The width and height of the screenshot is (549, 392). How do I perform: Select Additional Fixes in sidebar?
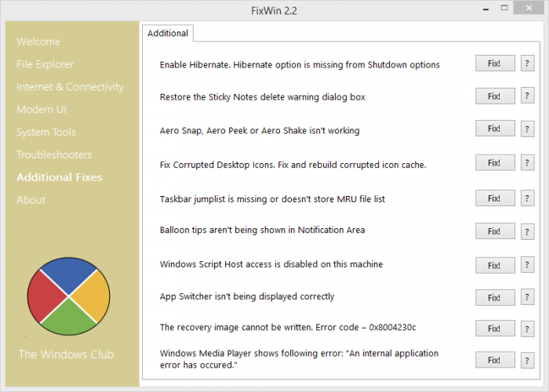pos(59,177)
